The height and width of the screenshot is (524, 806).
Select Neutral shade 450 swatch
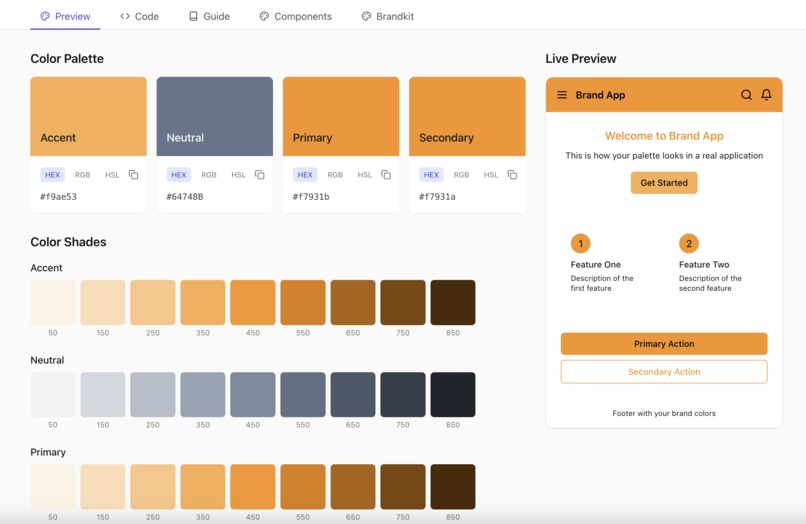pyautogui.click(x=253, y=394)
